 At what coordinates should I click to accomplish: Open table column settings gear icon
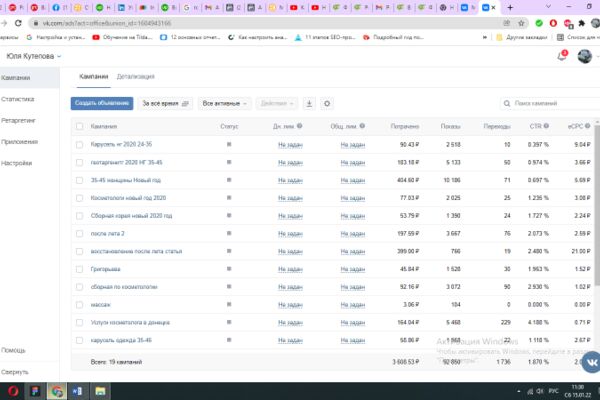click(x=327, y=103)
